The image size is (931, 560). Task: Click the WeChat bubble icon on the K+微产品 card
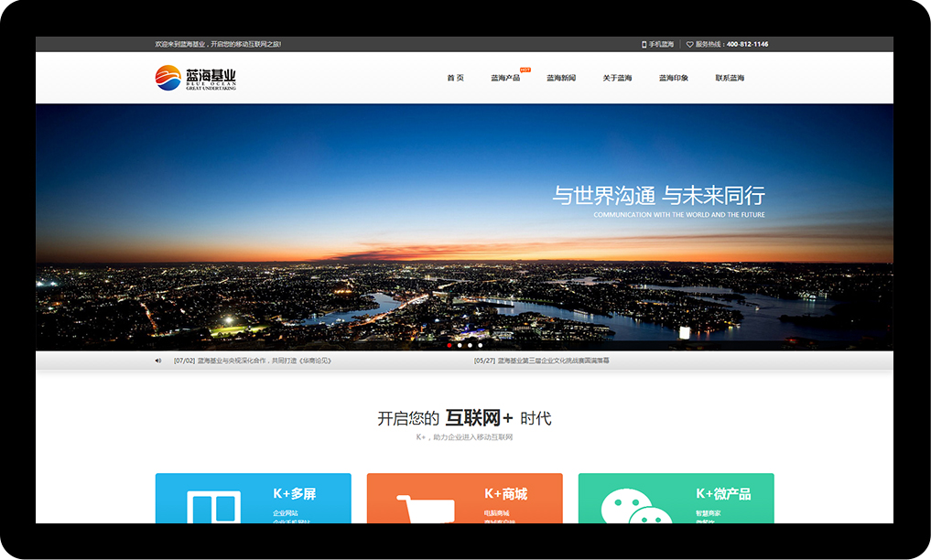click(x=636, y=506)
